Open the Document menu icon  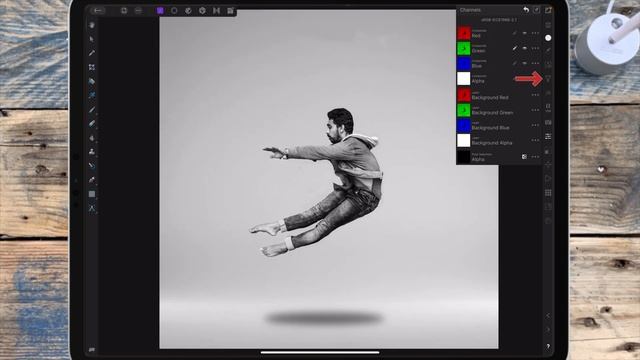(124, 11)
